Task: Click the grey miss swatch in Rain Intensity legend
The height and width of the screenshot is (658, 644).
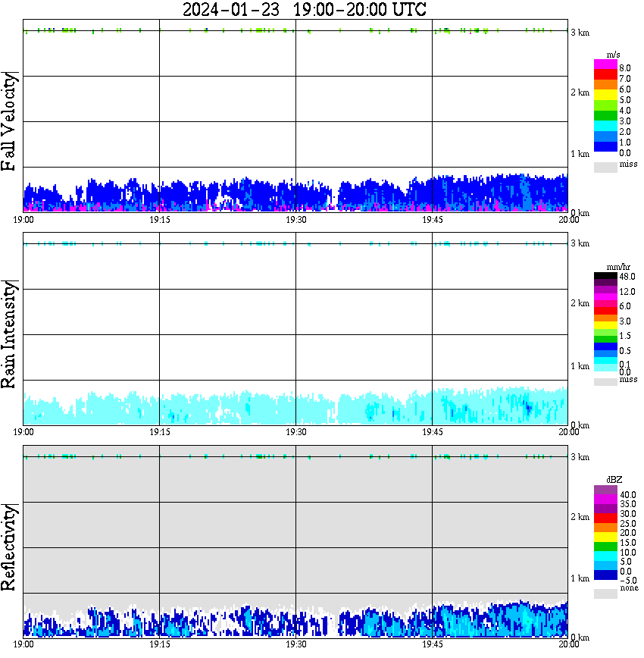Action: (605, 382)
